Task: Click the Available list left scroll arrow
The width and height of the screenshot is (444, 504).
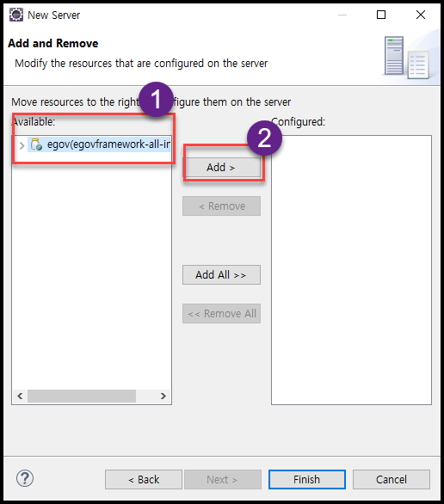Action: [20, 396]
